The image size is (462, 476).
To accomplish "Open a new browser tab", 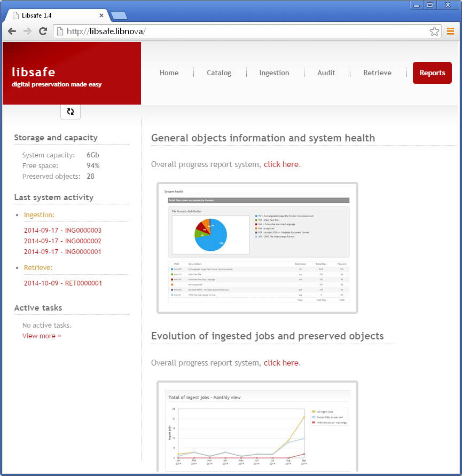I will pyautogui.click(x=119, y=15).
